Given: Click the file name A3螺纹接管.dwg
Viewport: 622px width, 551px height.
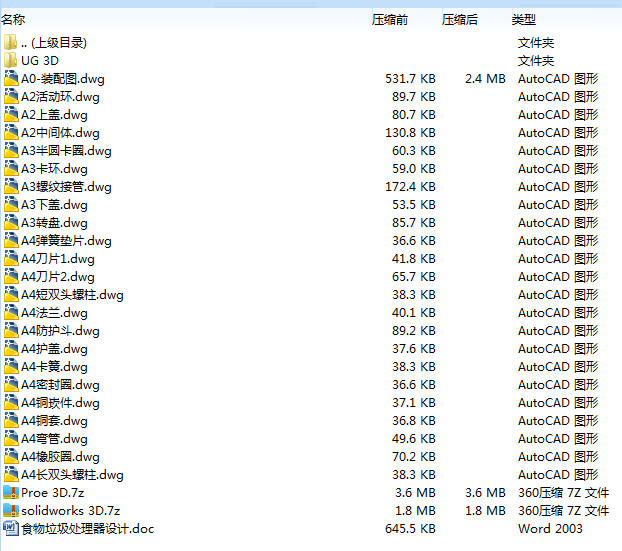Looking at the screenshot, I should pyautogui.click(x=66, y=186).
